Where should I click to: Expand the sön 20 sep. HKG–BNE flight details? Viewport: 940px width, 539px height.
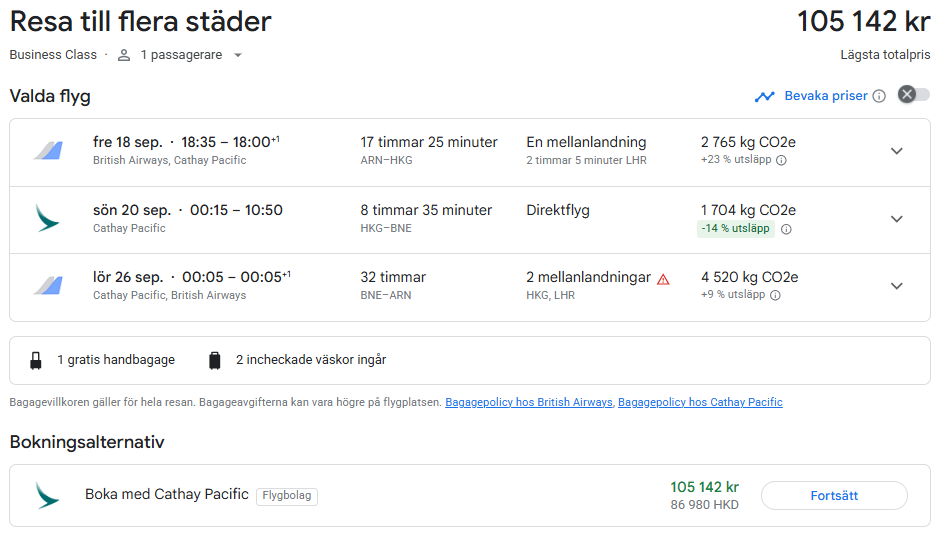click(896, 219)
